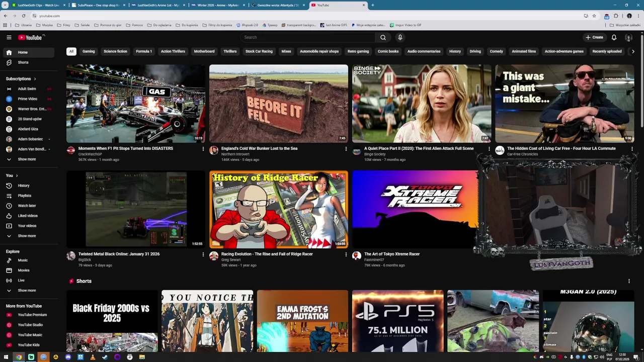Select the Retro gaming chip
This screenshot has height=362, width=644.
(x=358, y=51)
